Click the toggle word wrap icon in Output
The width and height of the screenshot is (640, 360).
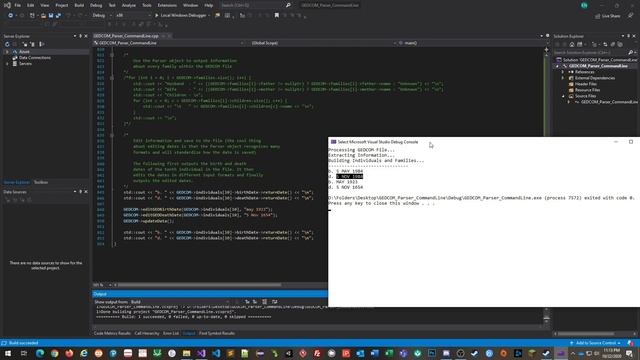point(275,302)
